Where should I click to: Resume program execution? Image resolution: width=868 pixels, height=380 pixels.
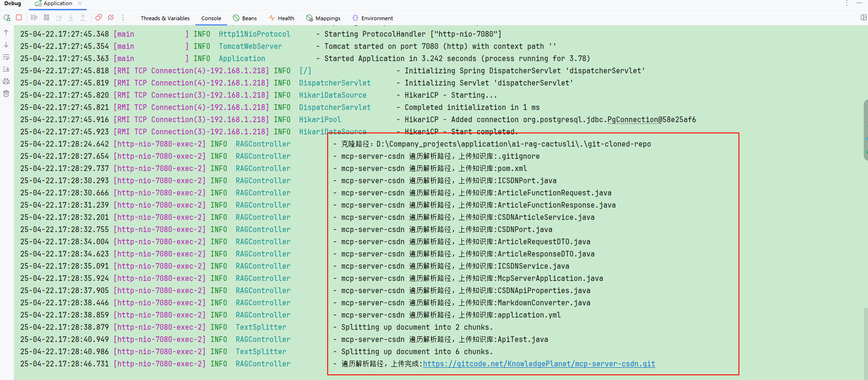(34, 17)
